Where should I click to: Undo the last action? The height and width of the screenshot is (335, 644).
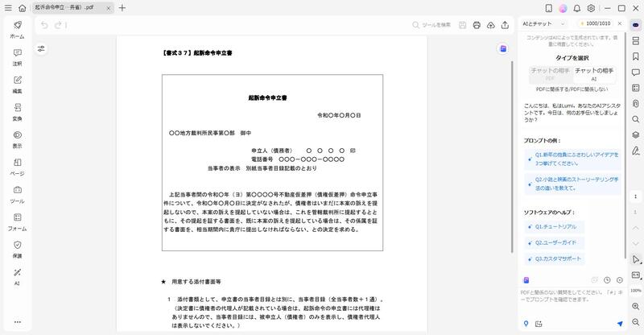tap(44, 25)
